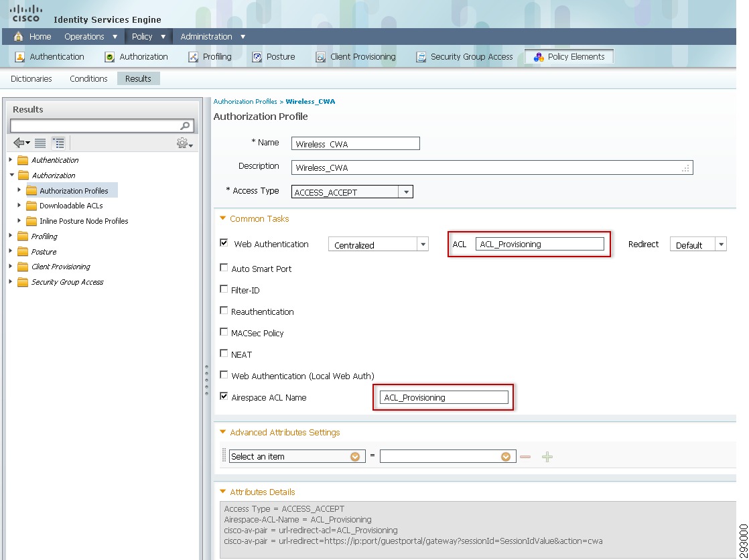Screen dimensions: 749x560
Task: Collapse the Authorization tree node
Action: (x=12, y=175)
